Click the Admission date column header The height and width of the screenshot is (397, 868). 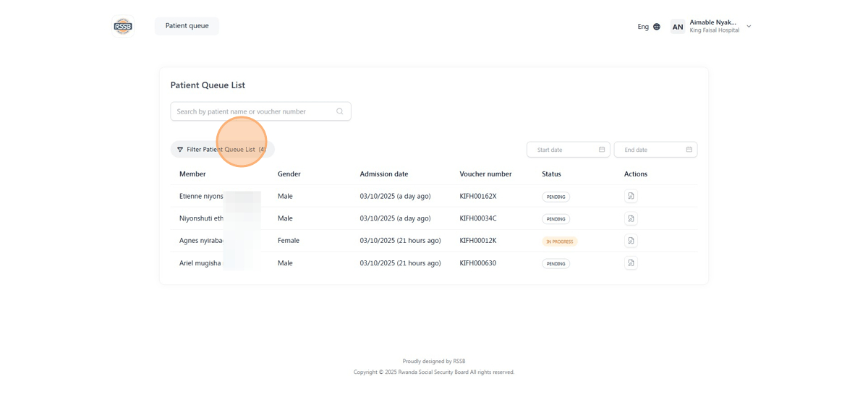(x=384, y=174)
